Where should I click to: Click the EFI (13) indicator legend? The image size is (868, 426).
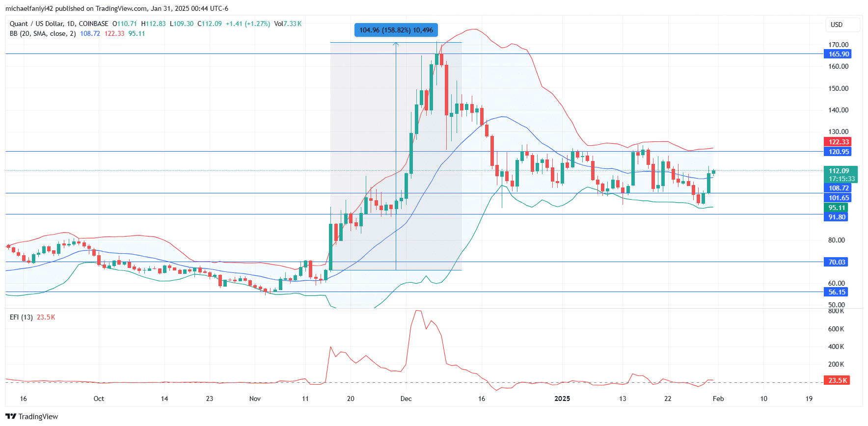(21, 317)
